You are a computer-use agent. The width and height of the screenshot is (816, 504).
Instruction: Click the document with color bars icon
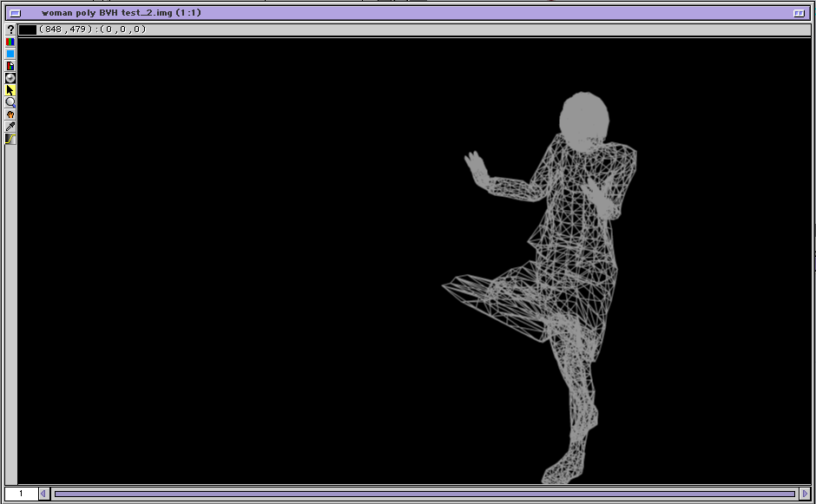[x=10, y=66]
